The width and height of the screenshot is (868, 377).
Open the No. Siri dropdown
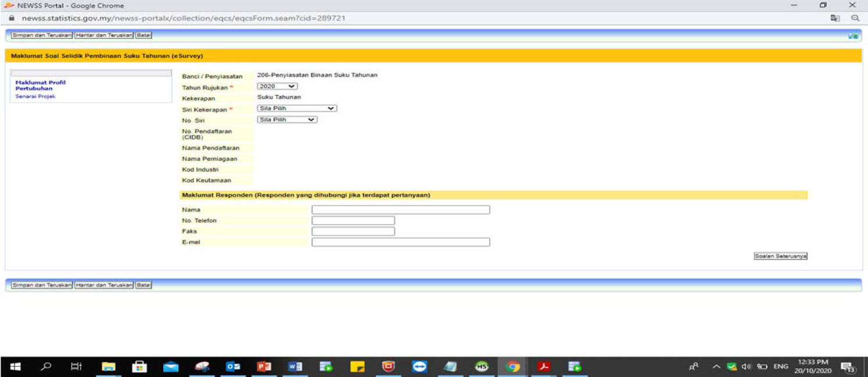[287, 120]
